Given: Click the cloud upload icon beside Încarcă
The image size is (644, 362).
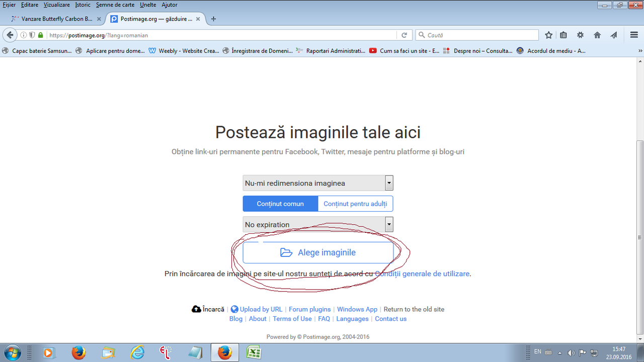Looking at the screenshot, I should [196, 309].
